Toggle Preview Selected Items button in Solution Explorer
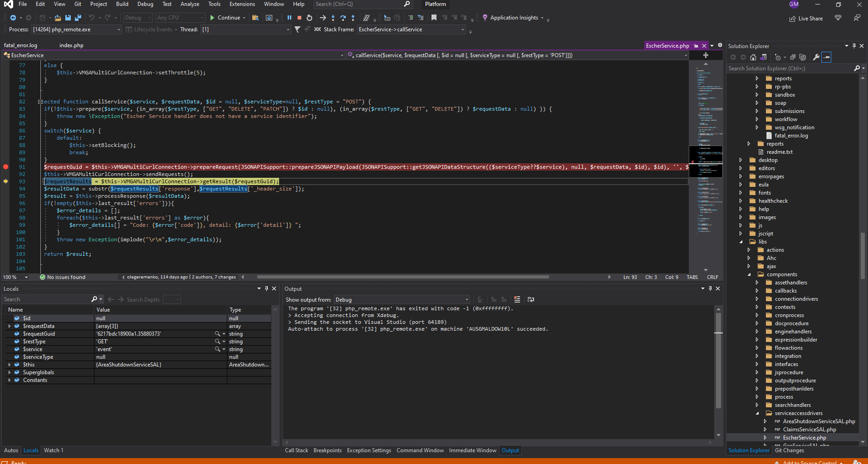The width and height of the screenshot is (868, 464). tap(826, 57)
